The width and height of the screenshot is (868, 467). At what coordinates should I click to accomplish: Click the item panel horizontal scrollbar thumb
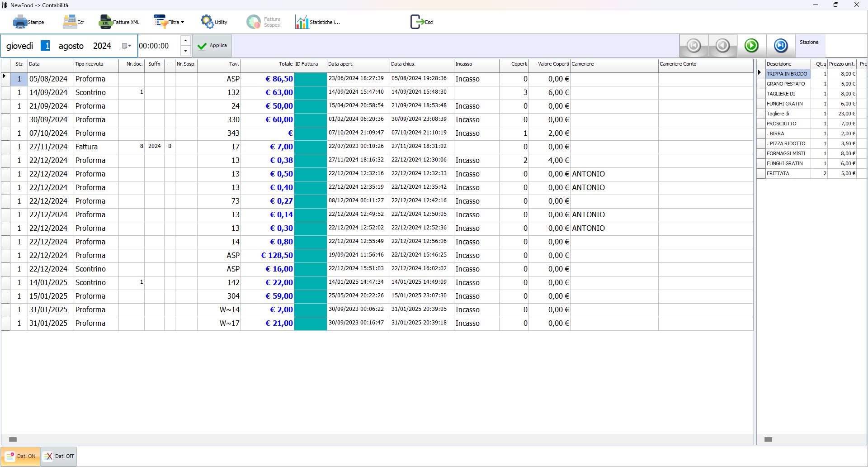pos(768,439)
